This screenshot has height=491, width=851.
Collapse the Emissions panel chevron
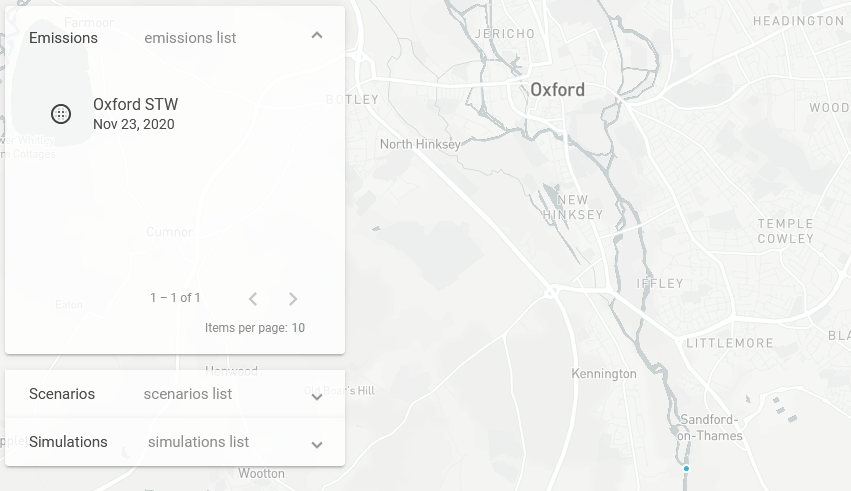tap(317, 36)
